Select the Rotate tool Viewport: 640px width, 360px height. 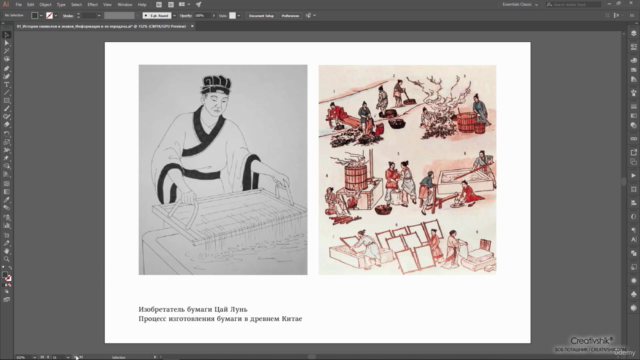point(7,134)
